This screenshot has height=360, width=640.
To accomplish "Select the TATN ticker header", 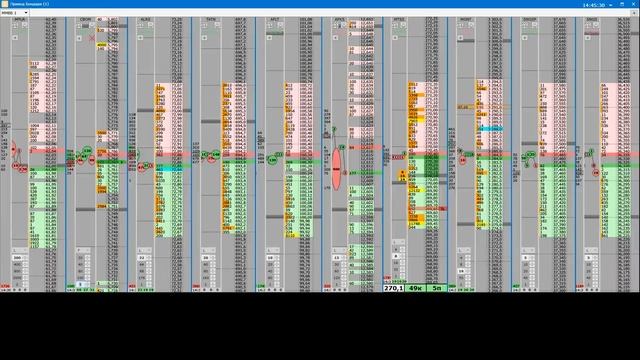I will point(211,19).
